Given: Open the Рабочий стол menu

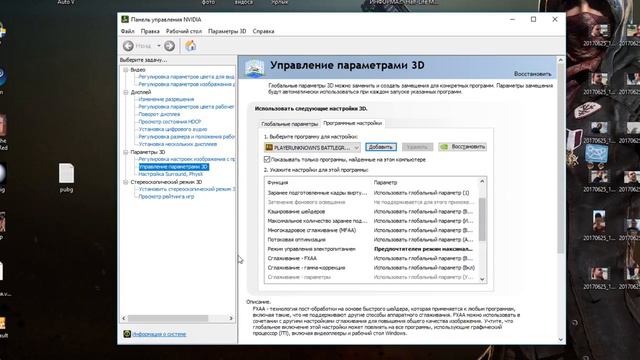Looking at the screenshot, I should click(184, 31).
